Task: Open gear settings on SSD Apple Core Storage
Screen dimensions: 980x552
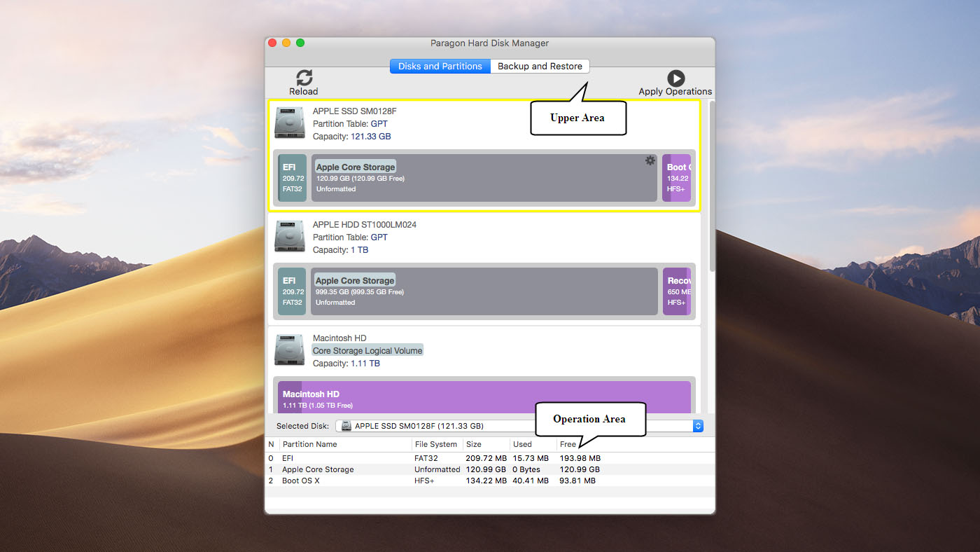Action: click(650, 160)
